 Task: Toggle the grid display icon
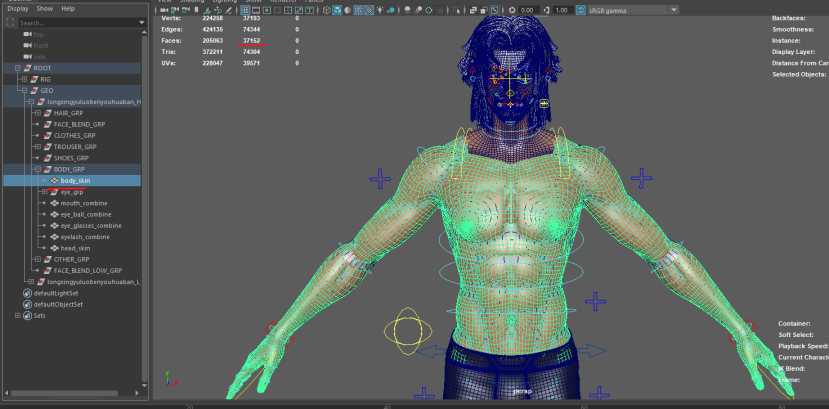pyautogui.click(x=245, y=10)
